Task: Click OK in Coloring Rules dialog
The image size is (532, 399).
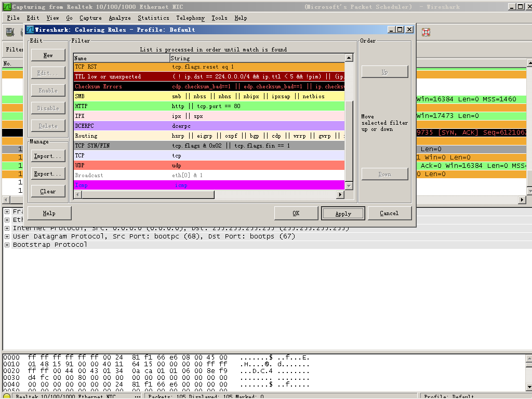Action: click(x=296, y=213)
